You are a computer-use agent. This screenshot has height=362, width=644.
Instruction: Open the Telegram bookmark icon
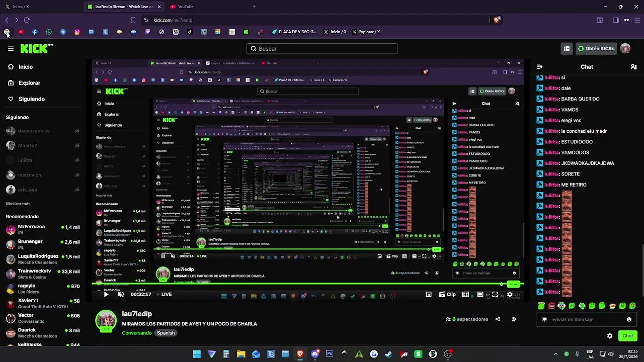pyautogui.click(x=63, y=32)
